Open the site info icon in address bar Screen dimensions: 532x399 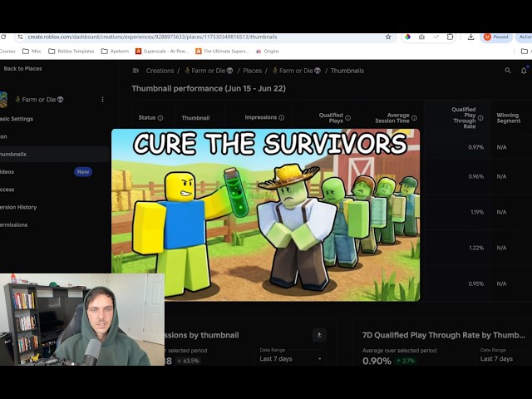pyautogui.click(x=20, y=37)
